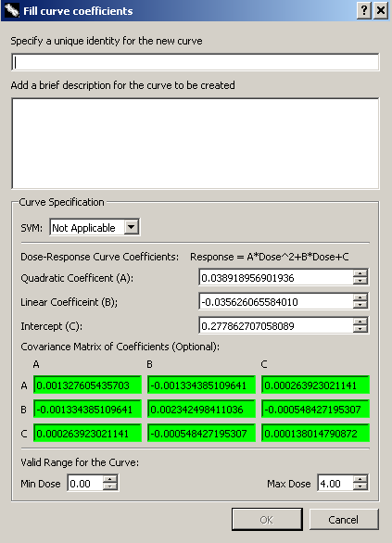Decrease the Max Dose value
The width and height of the screenshot is (392, 543).
tap(360, 486)
